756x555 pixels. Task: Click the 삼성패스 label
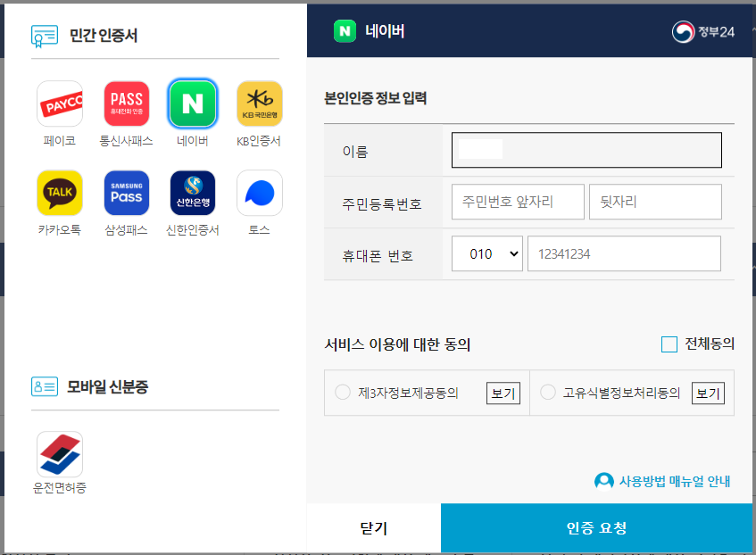(x=127, y=230)
